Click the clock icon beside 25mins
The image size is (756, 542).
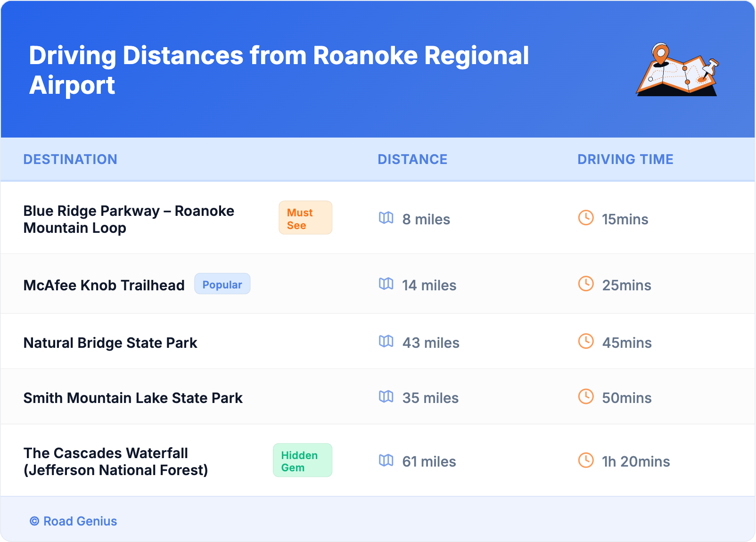coord(586,284)
